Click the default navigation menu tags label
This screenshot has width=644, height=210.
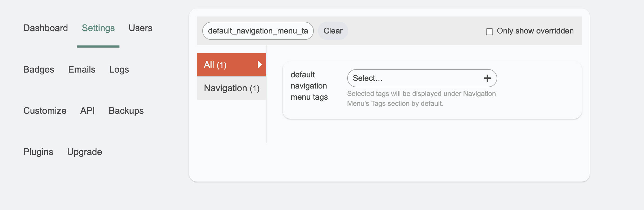point(309,86)
